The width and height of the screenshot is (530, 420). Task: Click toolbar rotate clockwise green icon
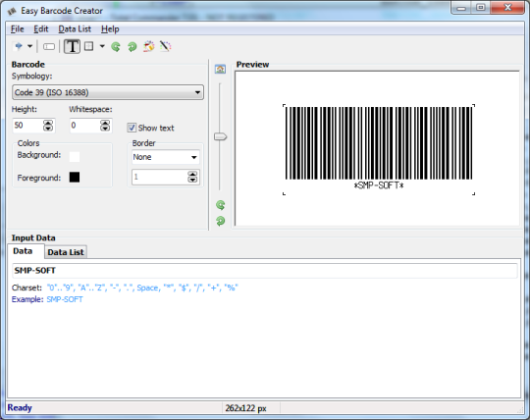[x=132, y=46]
